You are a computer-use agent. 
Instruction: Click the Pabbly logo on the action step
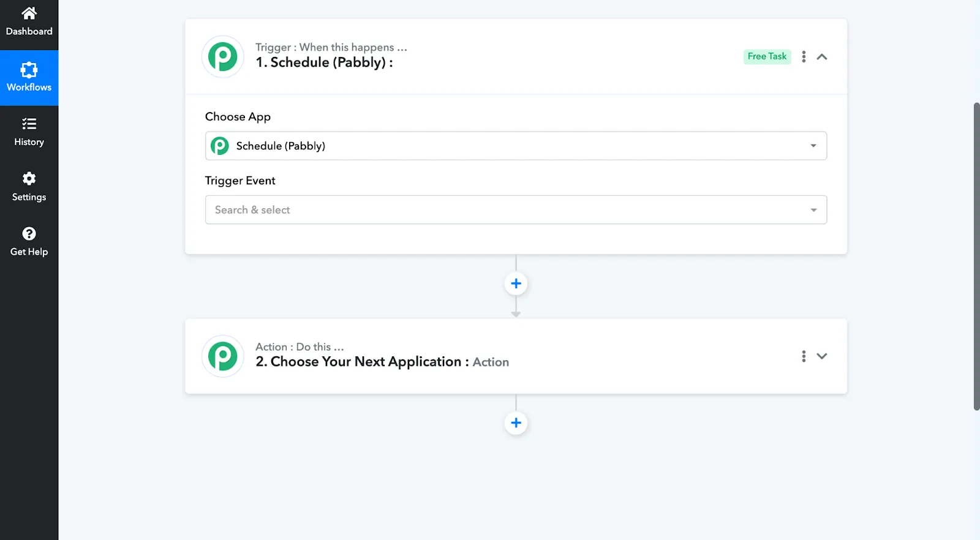pyautogui.click(x=223, y=356)
